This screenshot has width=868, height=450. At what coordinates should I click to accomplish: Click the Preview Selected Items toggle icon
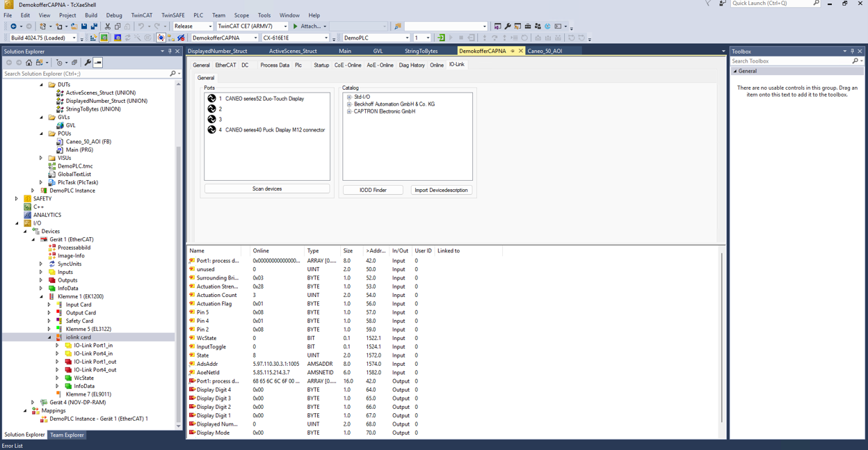(98, 63)
